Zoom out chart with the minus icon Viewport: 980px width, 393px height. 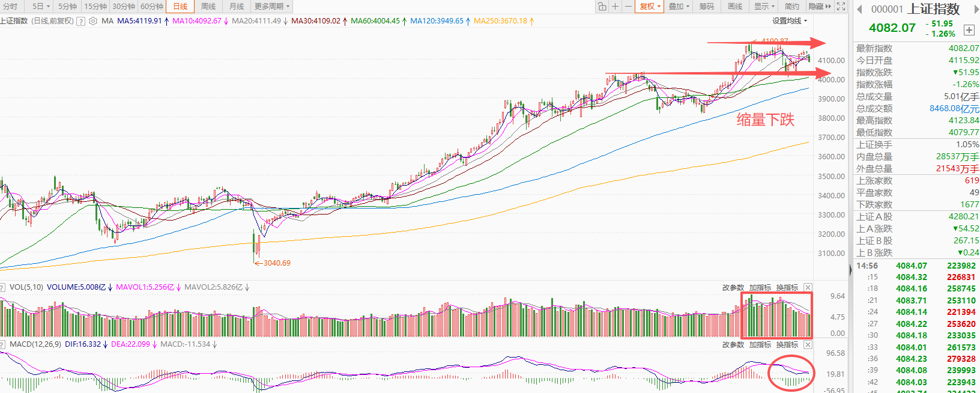click(628, 7)
